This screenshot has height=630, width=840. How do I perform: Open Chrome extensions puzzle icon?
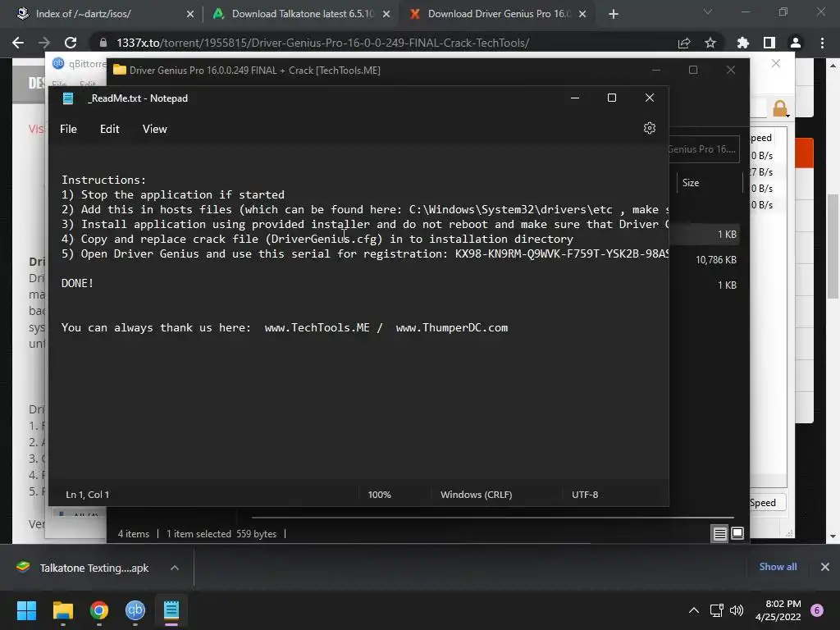(743, 43)
